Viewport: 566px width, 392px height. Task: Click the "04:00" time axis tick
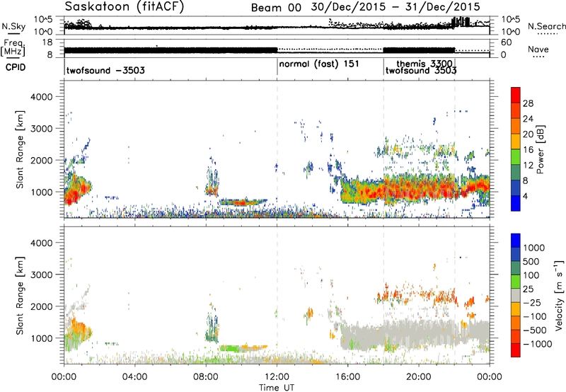pyautogui.click(x=135, y=377)
